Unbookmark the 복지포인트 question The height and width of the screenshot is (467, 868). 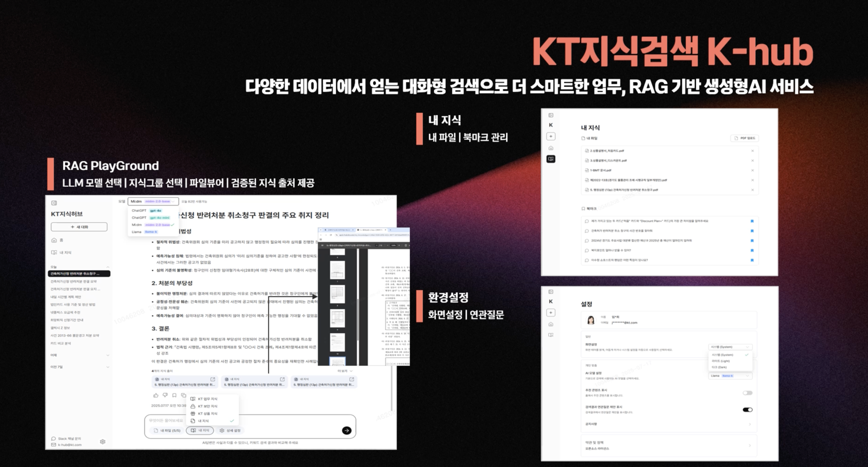point(752,250)
